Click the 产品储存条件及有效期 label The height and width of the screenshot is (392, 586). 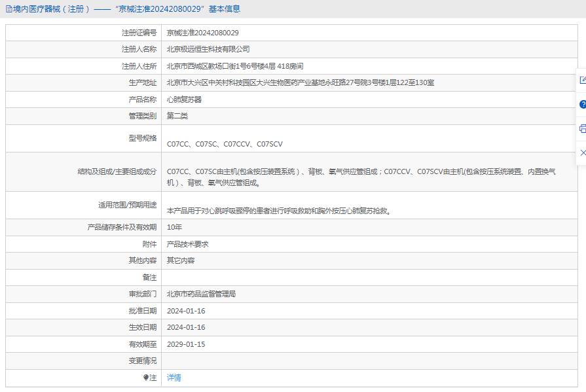tap(122, 227)
